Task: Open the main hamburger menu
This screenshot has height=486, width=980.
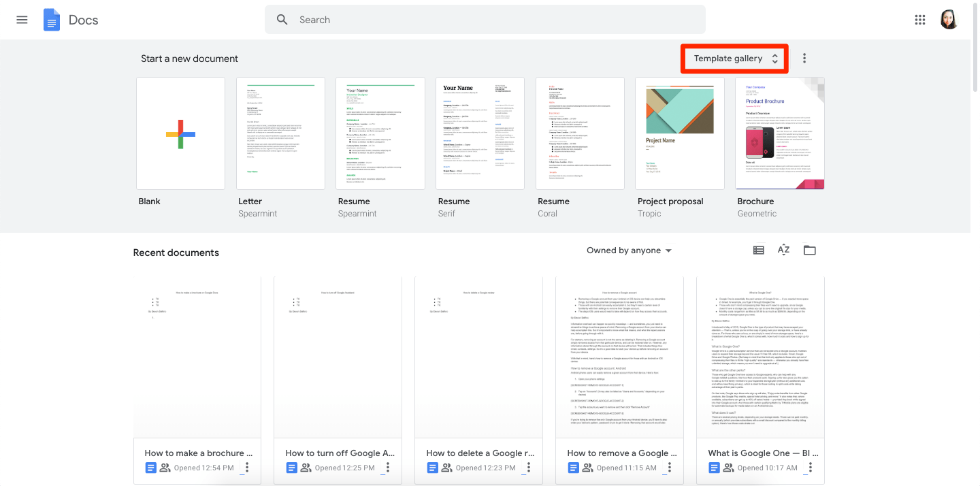Action: coord(22,20)
